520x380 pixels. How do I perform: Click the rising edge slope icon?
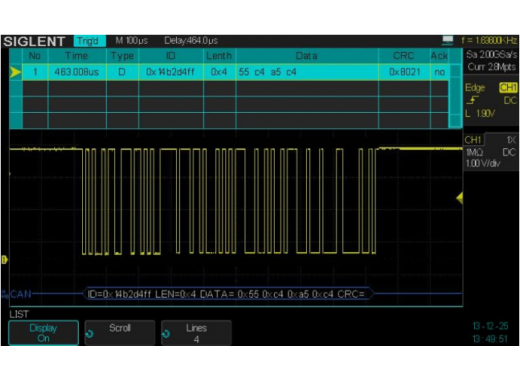tap(472, 100)
